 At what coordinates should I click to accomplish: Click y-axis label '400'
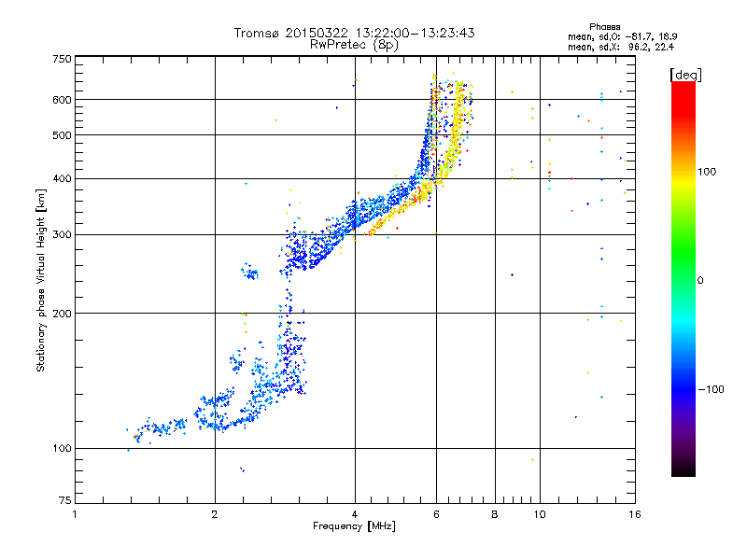click(62, 179)
